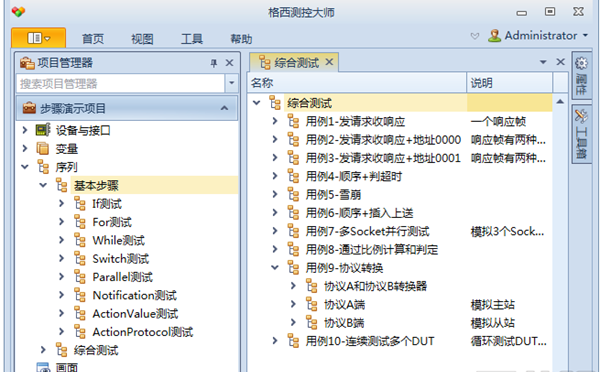The image size is (600, 372).
Task: Open the 工具 ribbon tab
Action: [192, 39]
